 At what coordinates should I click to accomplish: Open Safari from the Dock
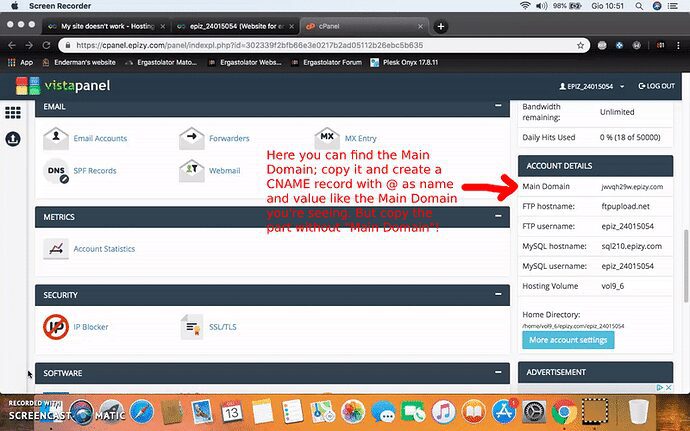(x=142, y=413)
